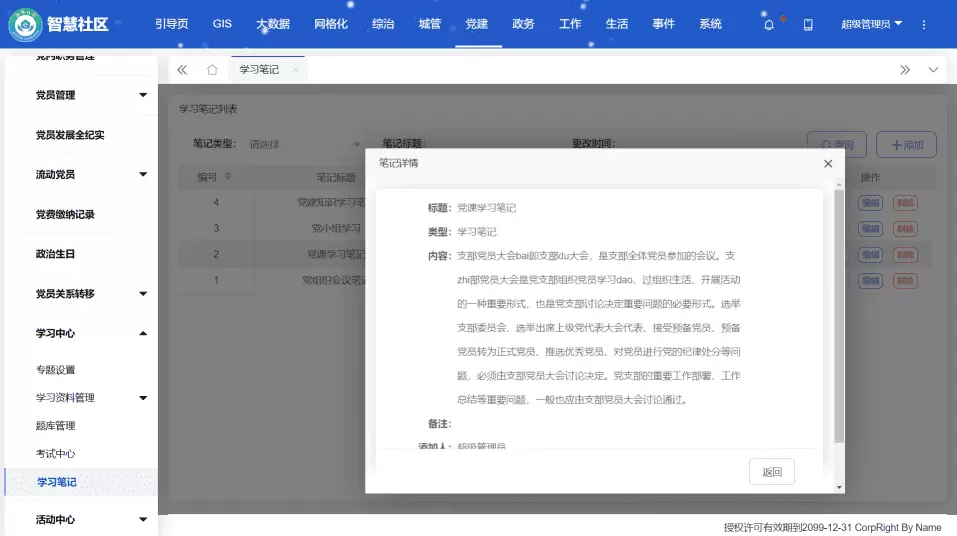Image resolution: width=957 pixels, height=536 pixels.
Task: Close the 笔记详情 dialog with X
Action: click(827, 163)
